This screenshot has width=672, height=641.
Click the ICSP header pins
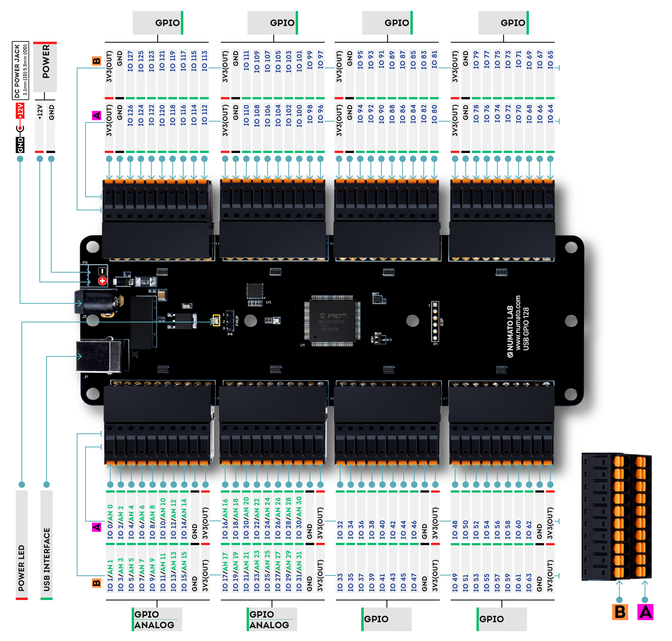(x=435, y=321)
